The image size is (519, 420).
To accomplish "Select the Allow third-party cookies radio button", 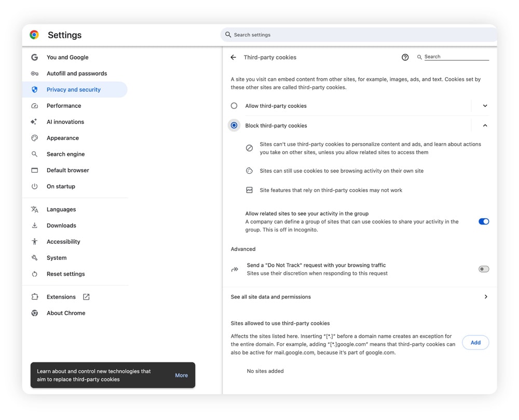I will 234,105.
